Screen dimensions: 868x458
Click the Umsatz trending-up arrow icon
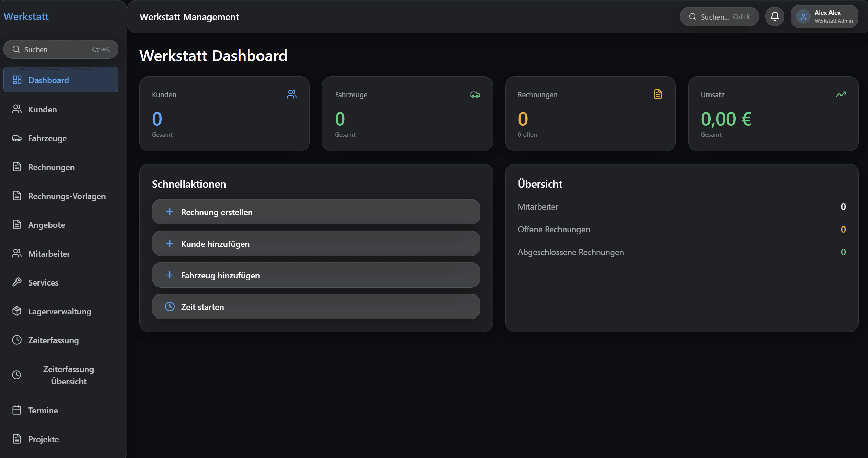coord(840,94)
